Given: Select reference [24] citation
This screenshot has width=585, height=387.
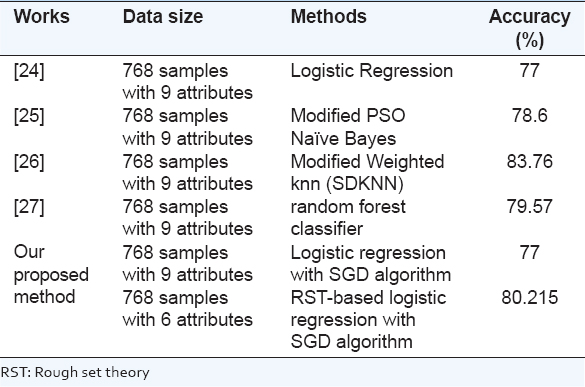Looking at the screenshot, I should (29, 71).
